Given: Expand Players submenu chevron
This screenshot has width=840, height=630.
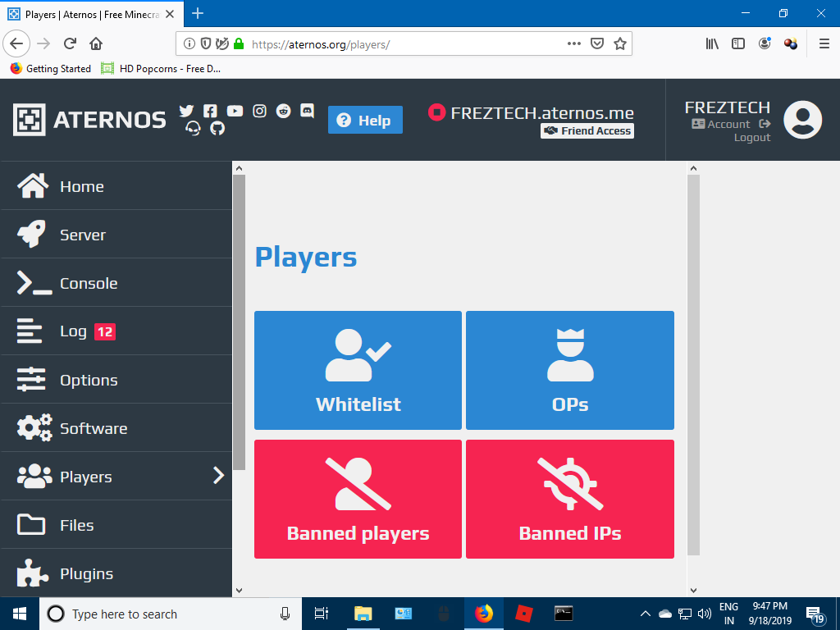Looking at the screenshot, I should click(218, 475).
